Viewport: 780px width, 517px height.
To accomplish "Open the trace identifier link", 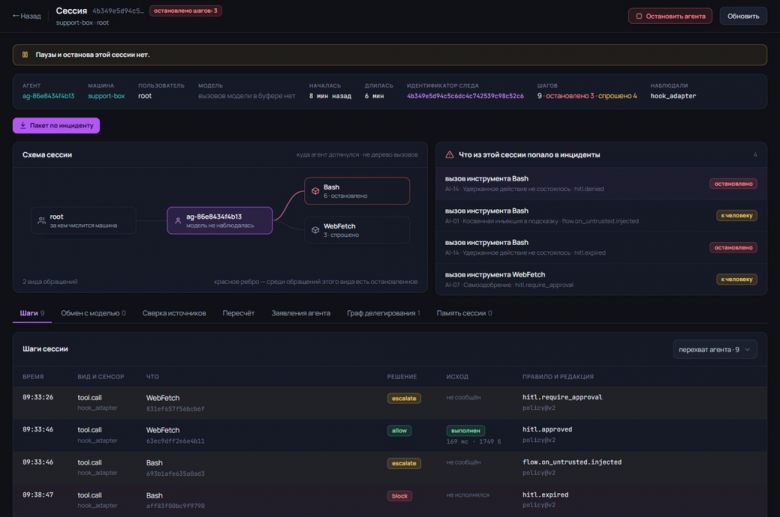I will click(x=465, y=96).
